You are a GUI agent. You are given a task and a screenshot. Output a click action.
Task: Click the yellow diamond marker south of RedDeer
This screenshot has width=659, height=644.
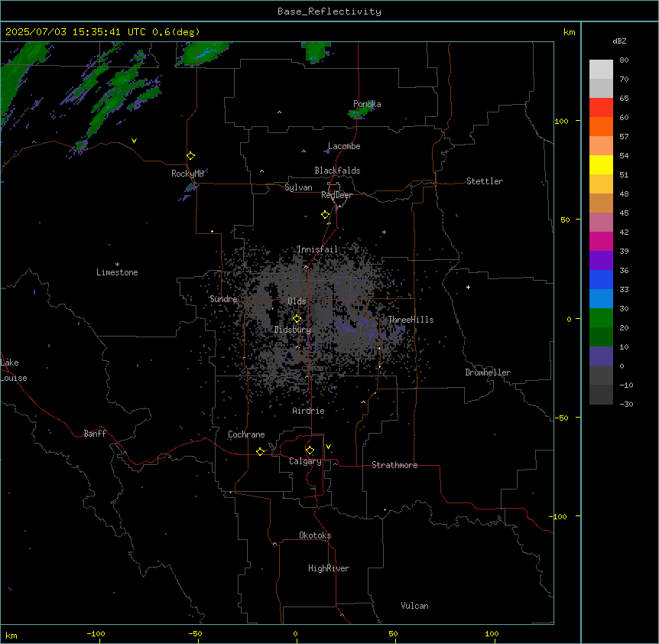tap(325, 214)
